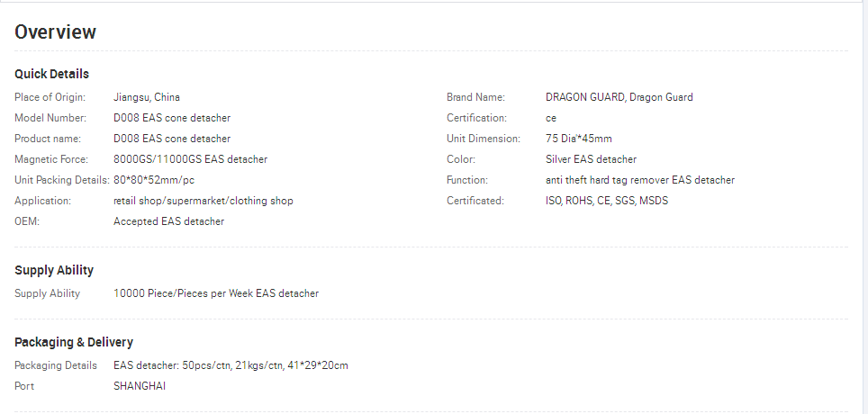Click the ISO, ROHS, CE, SGS, MSDS value
The image size is (868, 414).
607,201
